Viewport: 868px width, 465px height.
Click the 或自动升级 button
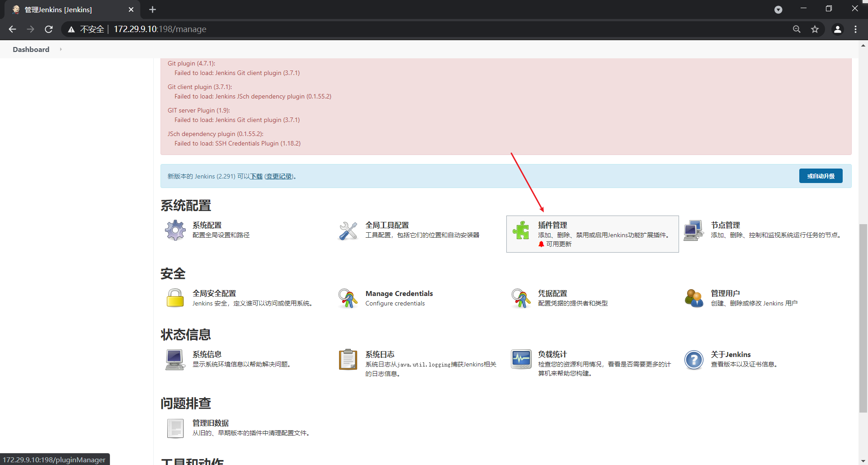coord(821,176)
